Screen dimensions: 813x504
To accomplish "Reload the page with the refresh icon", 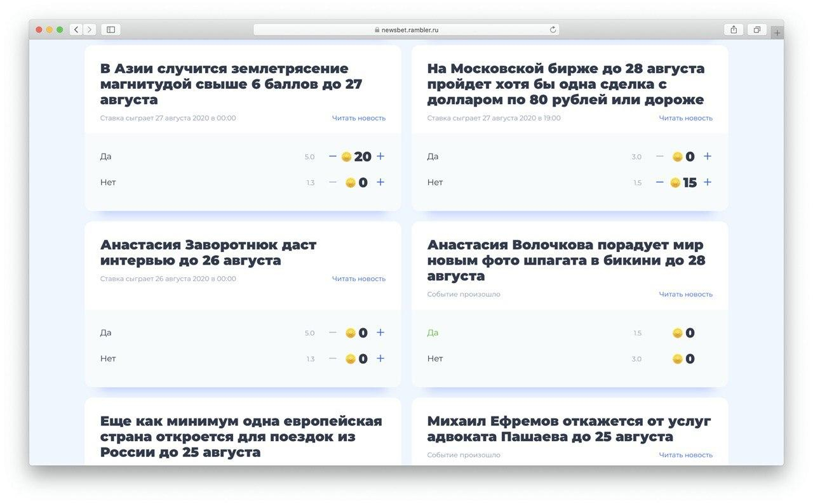I will click(x=553, y=30).
